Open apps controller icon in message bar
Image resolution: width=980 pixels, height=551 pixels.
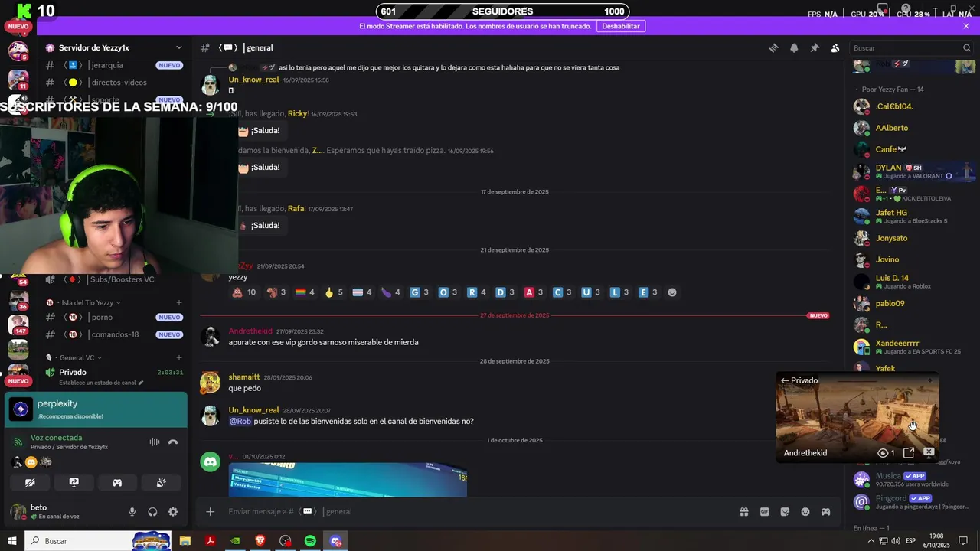click(x=826, y=511)
